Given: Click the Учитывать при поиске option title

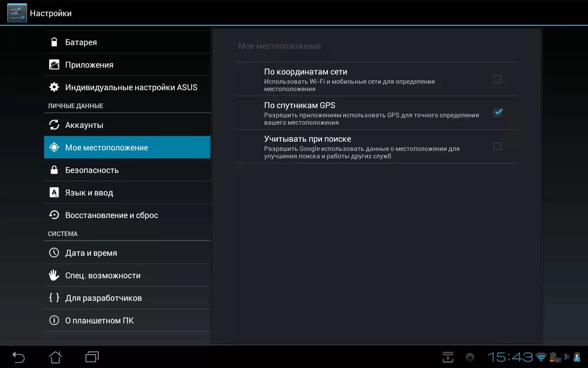Looking at the screenshot, I should pos(307,139).
